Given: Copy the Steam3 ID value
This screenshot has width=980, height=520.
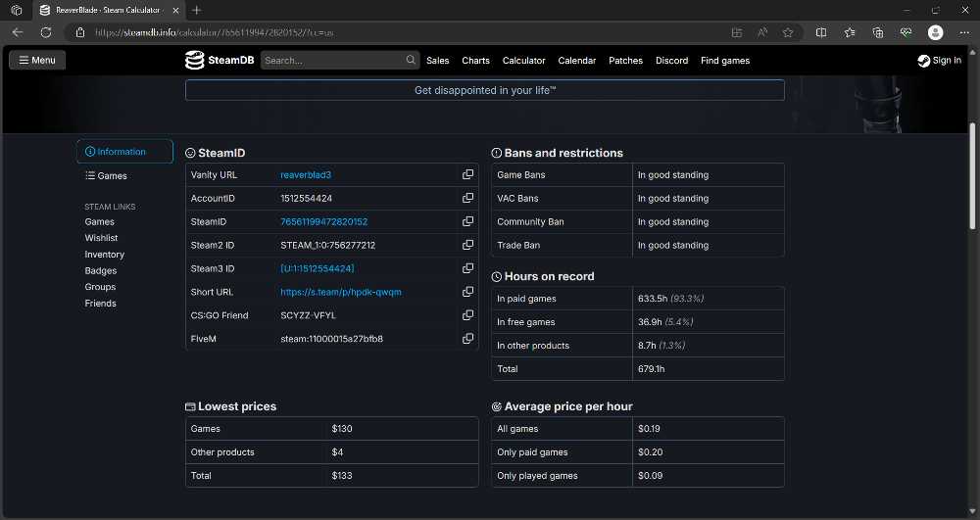Looking at the screenshot, I should (467, 268).
